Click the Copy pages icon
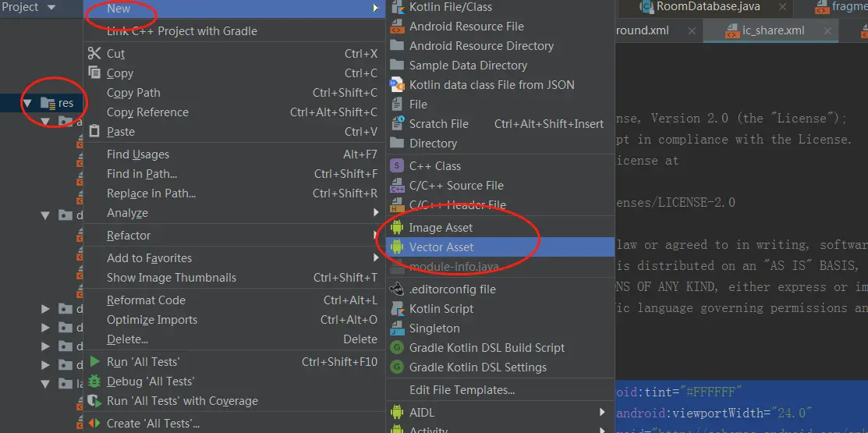The height and width of the screenshot is (433, 868). click(x=94, y=73)
